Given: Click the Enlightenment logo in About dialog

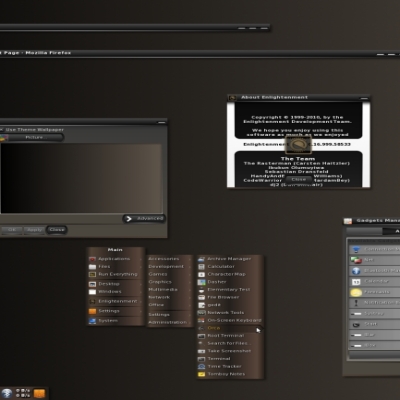Looking at the screenshot, I should click(298, 145).
